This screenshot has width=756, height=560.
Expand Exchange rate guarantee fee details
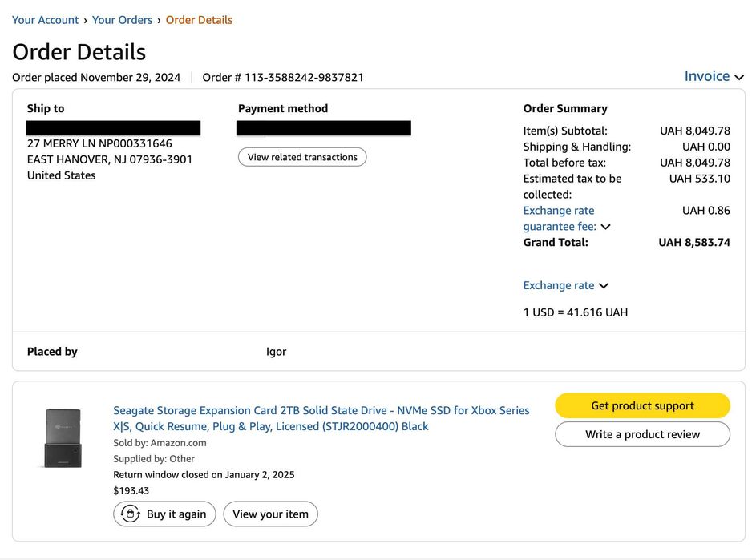(x=559, y=219)
